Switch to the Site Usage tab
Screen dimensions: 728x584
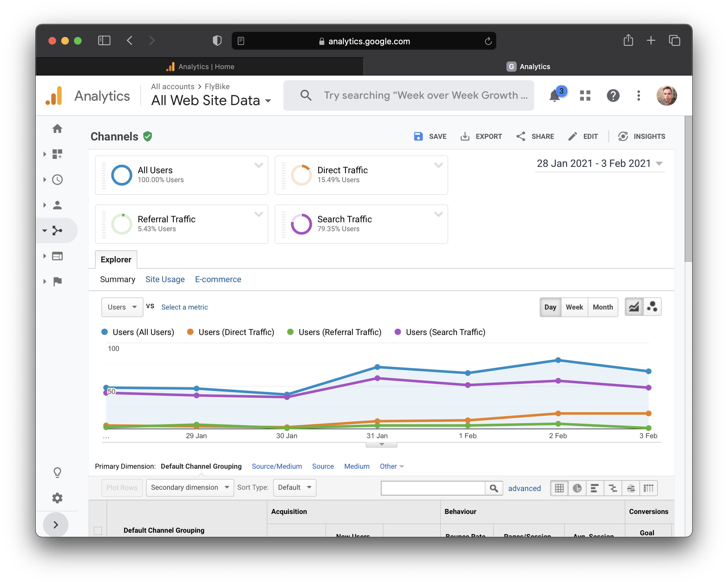(x=165, y=279)
